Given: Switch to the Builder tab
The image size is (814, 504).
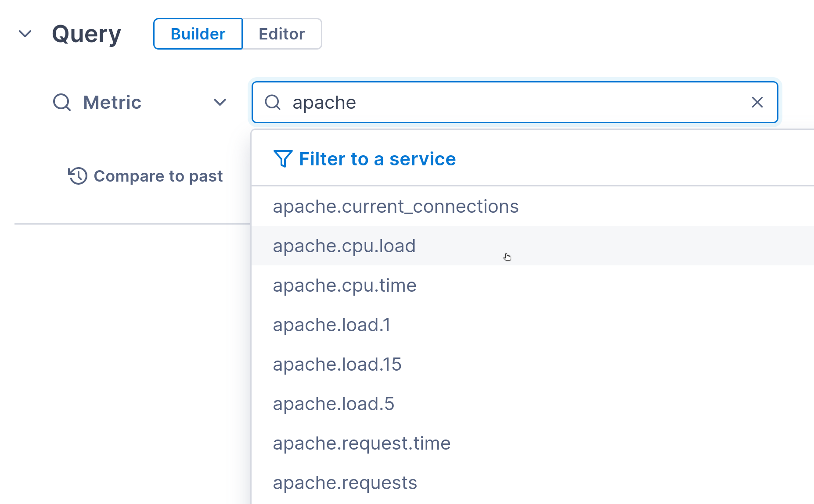Looking at the screenshot, I should pyautogui.click(x=198, y=34).
